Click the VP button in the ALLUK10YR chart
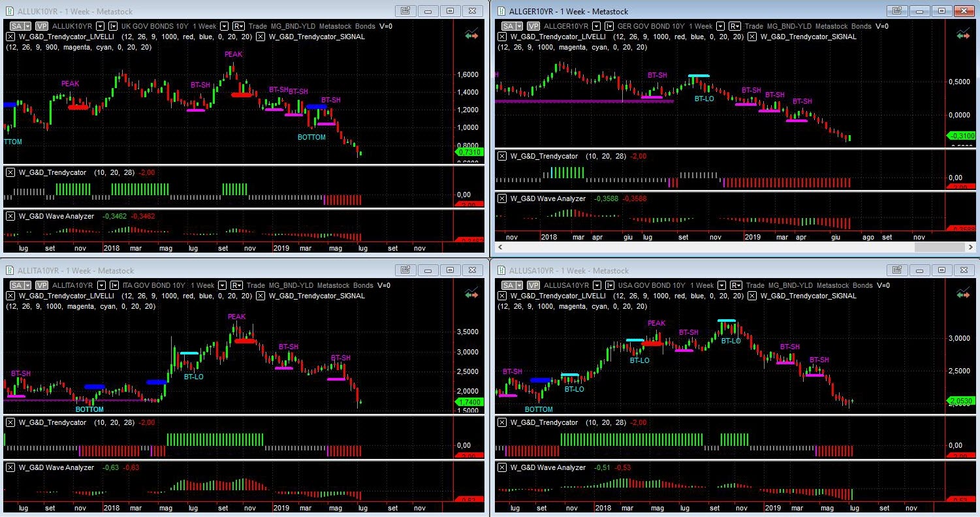 pyautogui.click(x=42, y=26)
